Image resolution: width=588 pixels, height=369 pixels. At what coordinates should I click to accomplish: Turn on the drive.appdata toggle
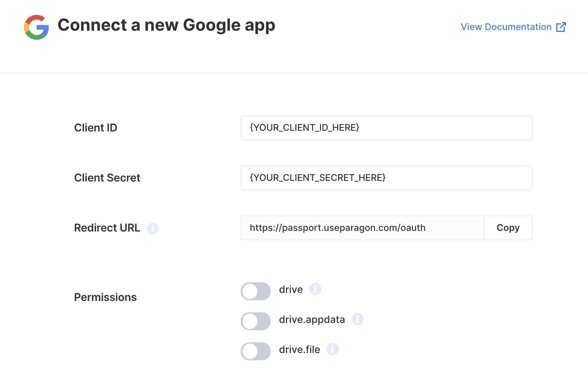[x=256, y=321]
